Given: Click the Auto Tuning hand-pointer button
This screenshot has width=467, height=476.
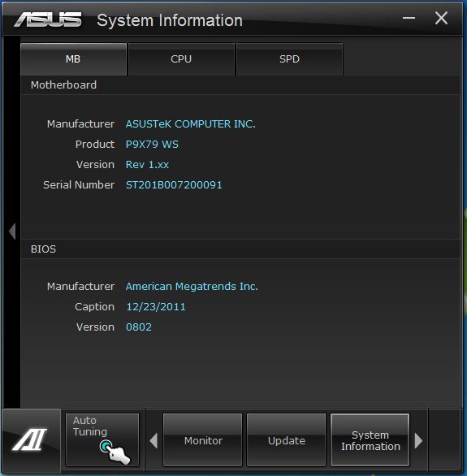Looking at the screenshot, I should (x=102, y=439).
